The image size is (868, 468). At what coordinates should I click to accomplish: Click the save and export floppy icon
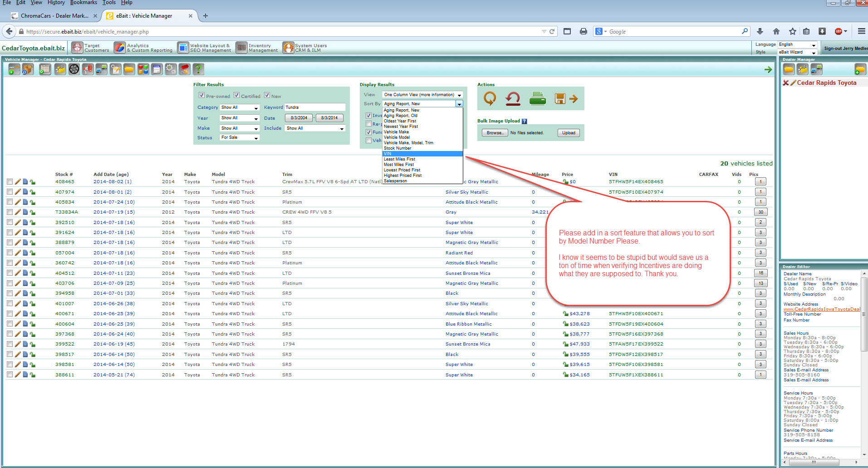pos(566,98)
